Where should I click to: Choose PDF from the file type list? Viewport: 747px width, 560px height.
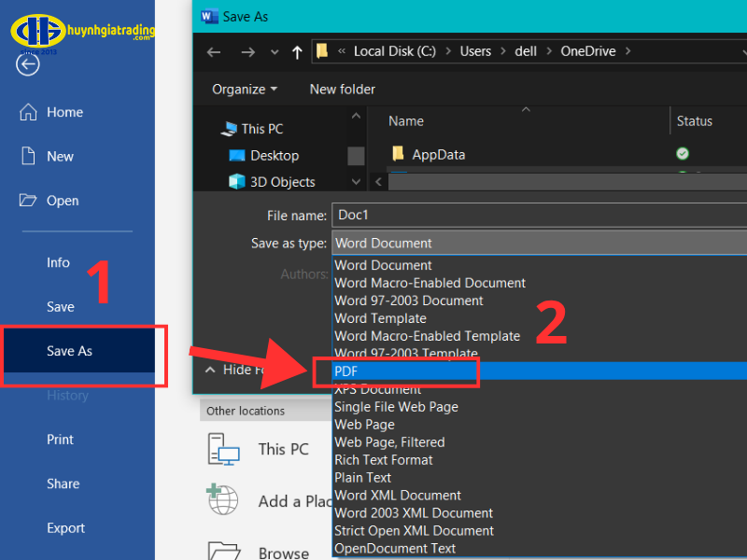coord(346,371)
